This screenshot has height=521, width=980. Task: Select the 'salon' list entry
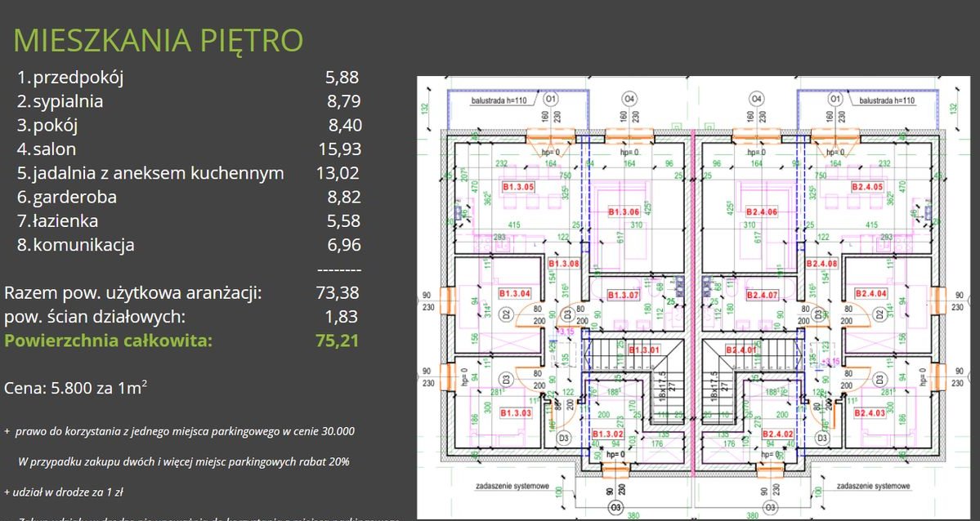(54, 149)
